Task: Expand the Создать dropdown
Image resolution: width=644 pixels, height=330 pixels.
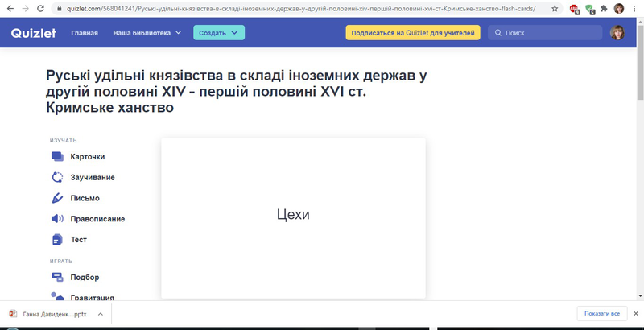Action: (219, 33)
